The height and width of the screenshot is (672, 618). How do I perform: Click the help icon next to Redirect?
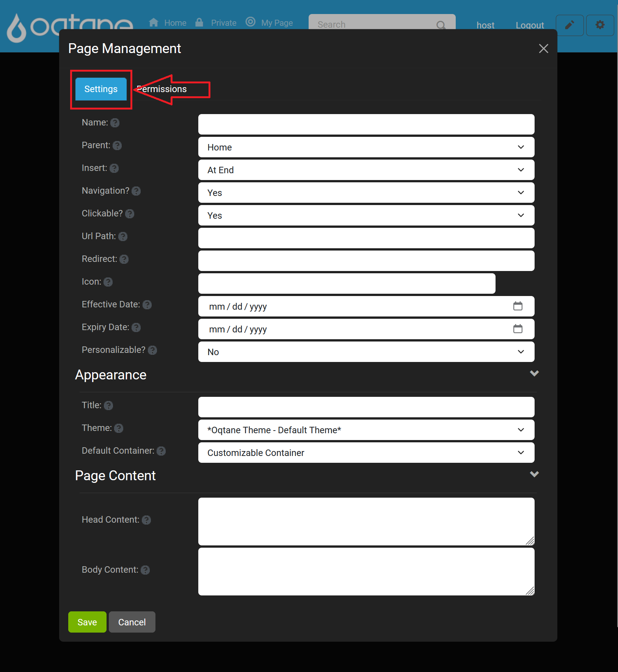click(124, 259)
